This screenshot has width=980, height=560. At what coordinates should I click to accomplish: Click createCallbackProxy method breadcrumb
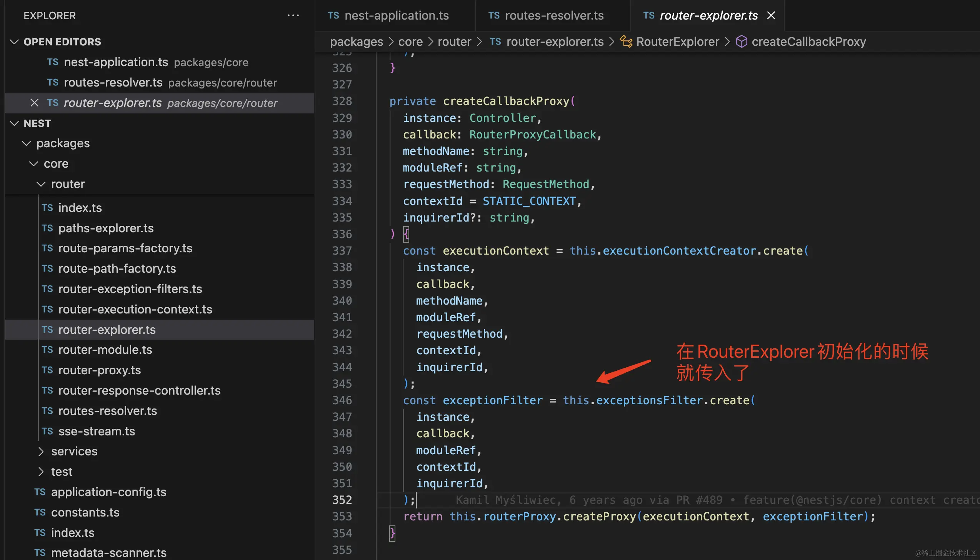point(809,42)
